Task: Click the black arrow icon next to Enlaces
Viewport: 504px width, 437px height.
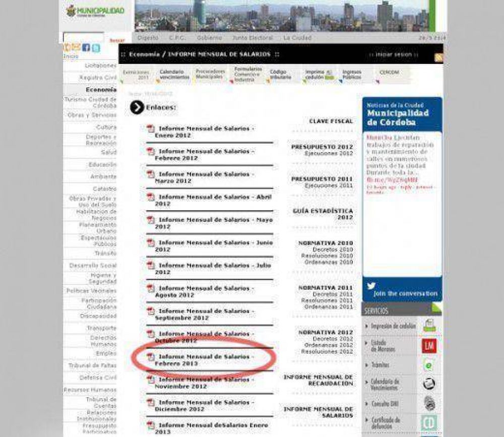Action: pos(137,107)
